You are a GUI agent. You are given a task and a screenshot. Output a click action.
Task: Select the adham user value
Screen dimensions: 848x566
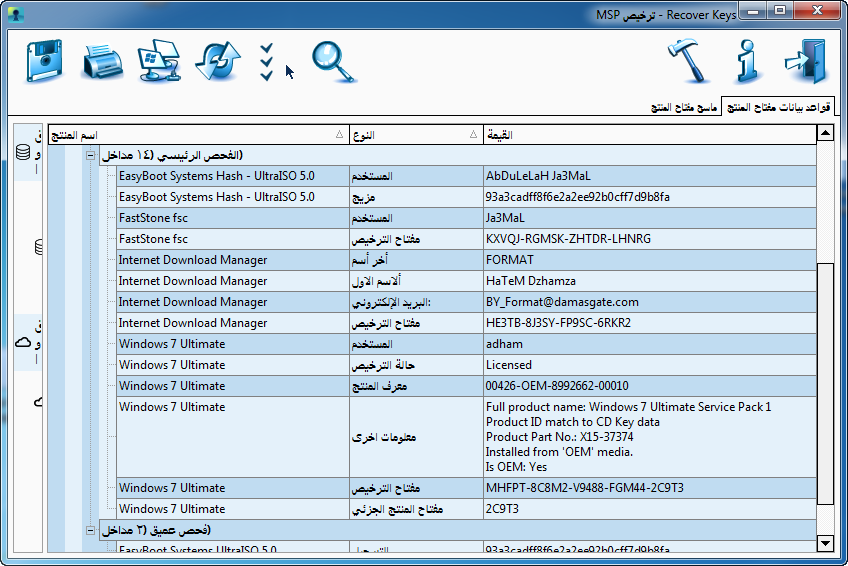pyautogui.click(x=650, y=344)
